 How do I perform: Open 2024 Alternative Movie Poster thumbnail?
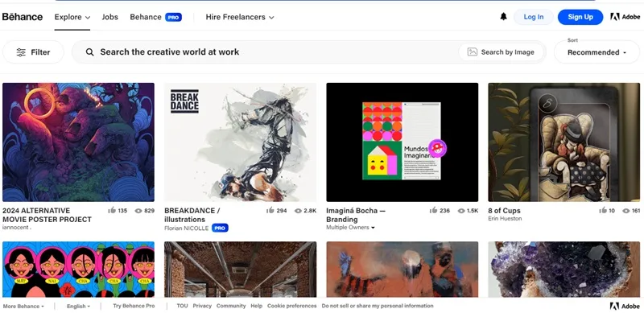78,142
